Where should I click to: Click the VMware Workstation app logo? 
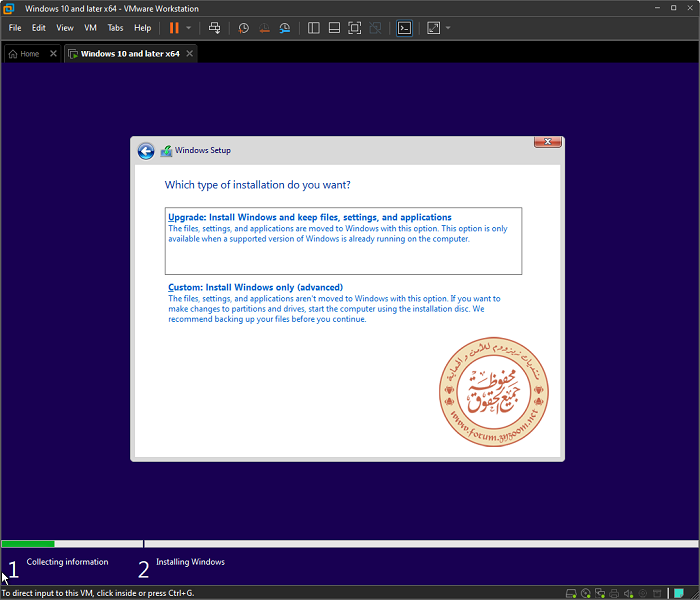tap(8, 8)
